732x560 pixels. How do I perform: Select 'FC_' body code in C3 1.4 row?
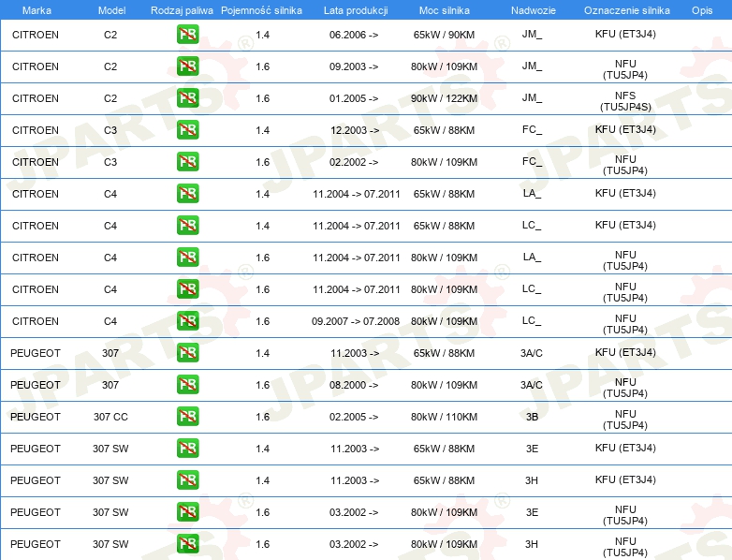tap(532, 129)
